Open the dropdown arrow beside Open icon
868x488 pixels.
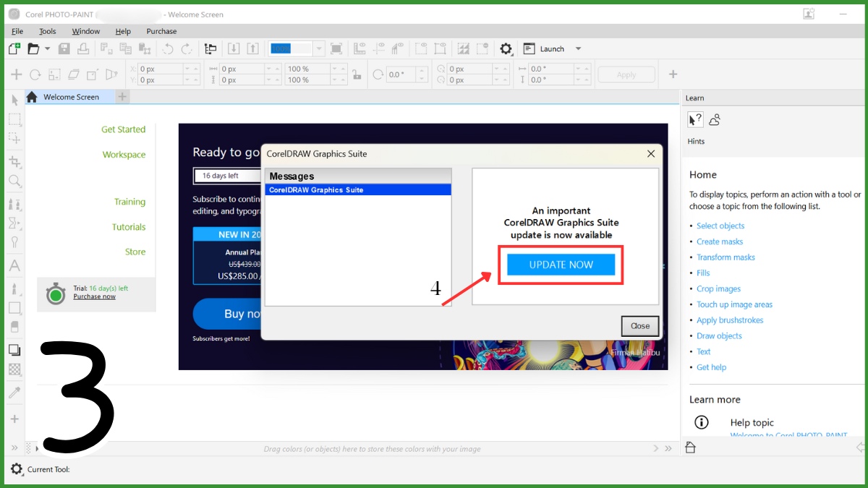(48, 48)
